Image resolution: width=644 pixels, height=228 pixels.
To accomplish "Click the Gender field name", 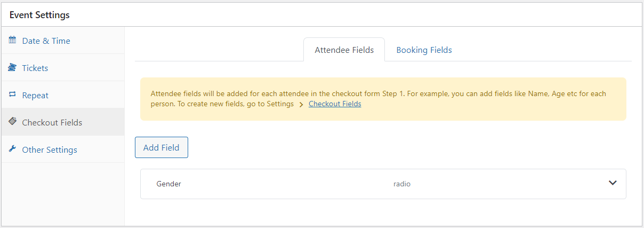I will (168, 184).
